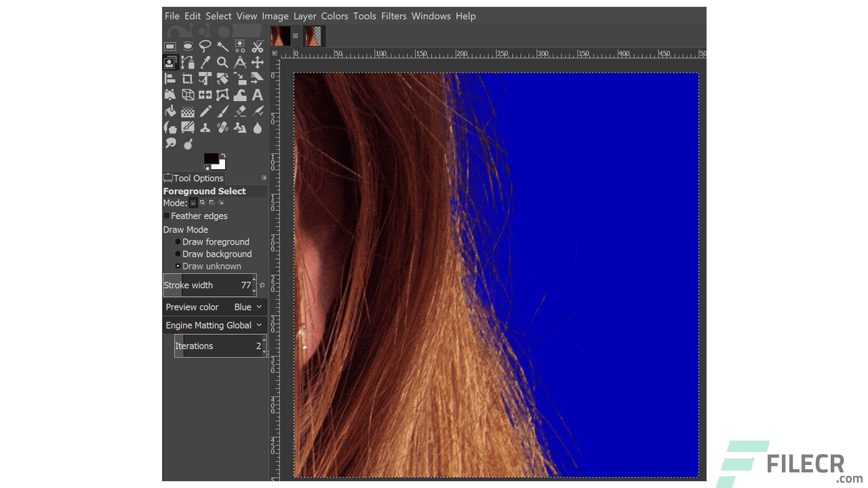Activate the Text tool
Viewport: 868px width, 488px height.
(257, 95)
